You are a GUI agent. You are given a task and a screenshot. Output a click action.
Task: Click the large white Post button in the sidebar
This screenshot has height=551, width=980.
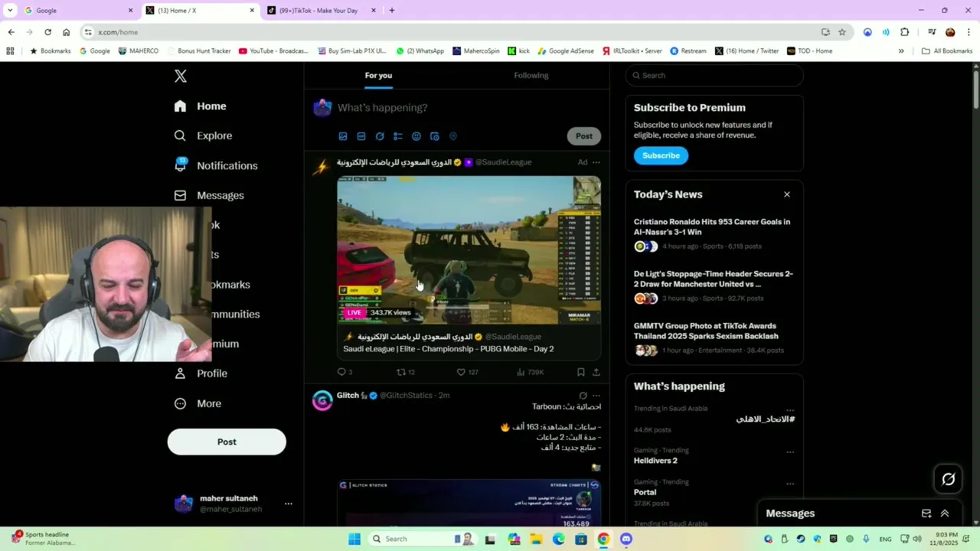[227, 442]
